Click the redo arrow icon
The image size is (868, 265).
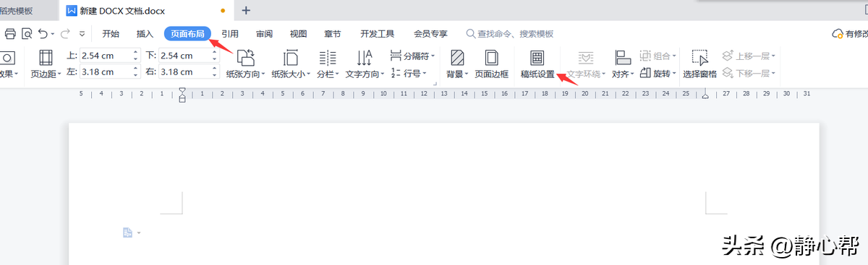coord(64,33)
